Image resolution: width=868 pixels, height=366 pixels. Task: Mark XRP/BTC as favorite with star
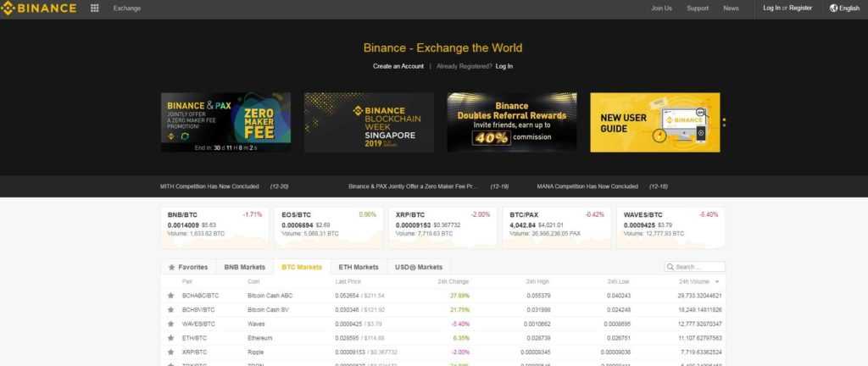tap(170, 351)
